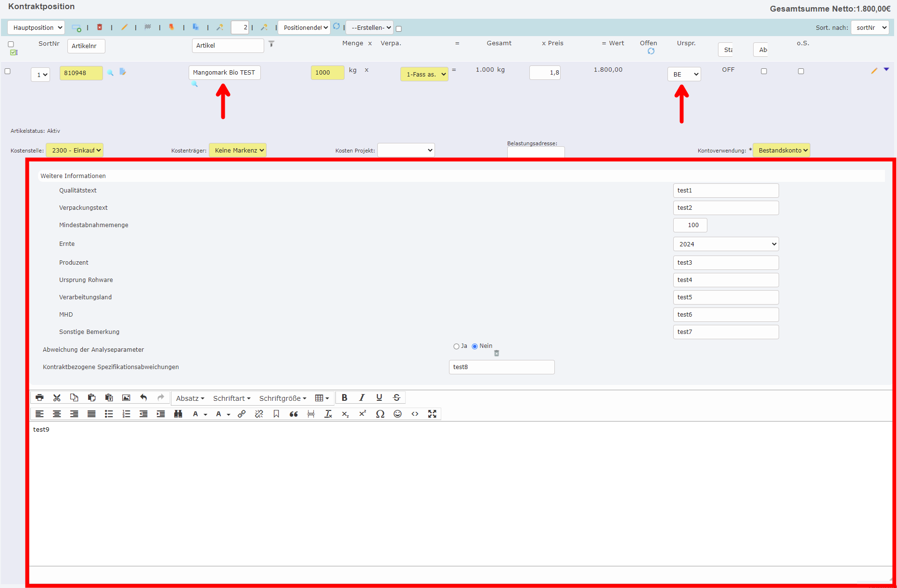The height and width of the screenshot is (588, 897).
Task: Activate fullscreen mode of the text editor
Action: click(432, 414)
